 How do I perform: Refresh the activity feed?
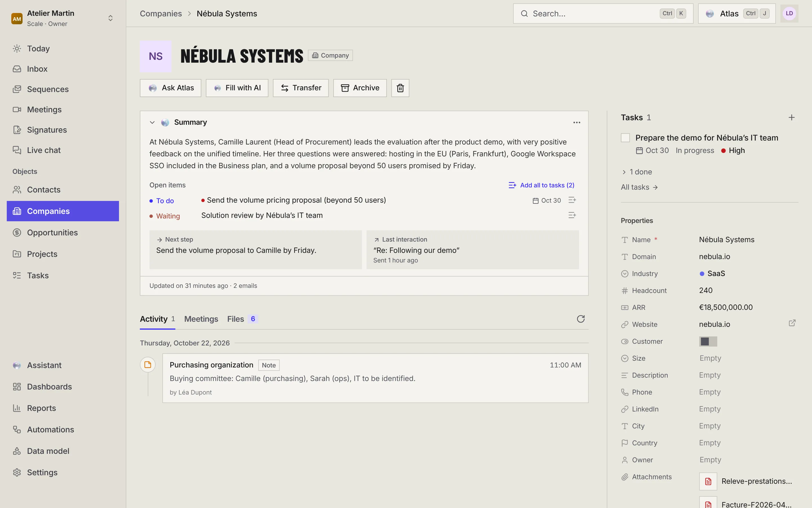(x=581, y=319)
